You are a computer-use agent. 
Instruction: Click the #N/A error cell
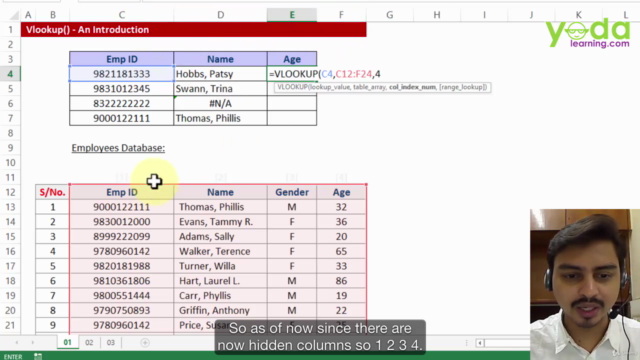click(220, 103)
